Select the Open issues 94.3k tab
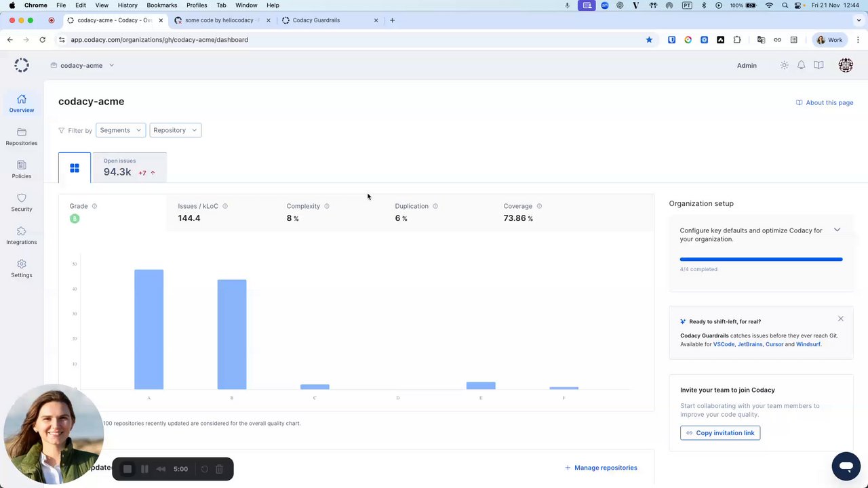 tap(130, 167)
